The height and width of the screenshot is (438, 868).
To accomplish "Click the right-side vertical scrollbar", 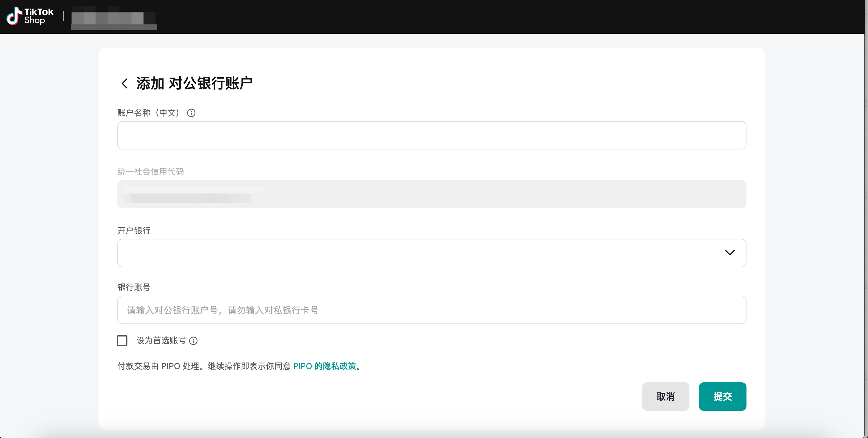I will click(866, 219).
